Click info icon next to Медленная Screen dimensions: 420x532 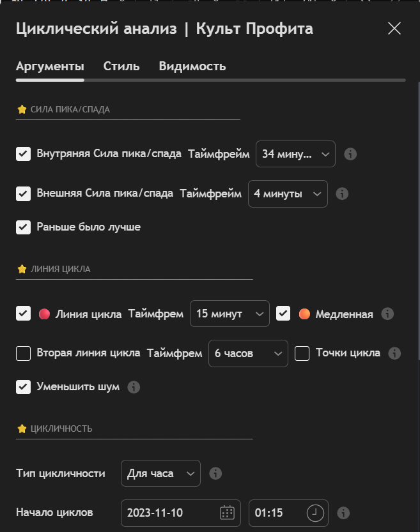coord(387,314)
